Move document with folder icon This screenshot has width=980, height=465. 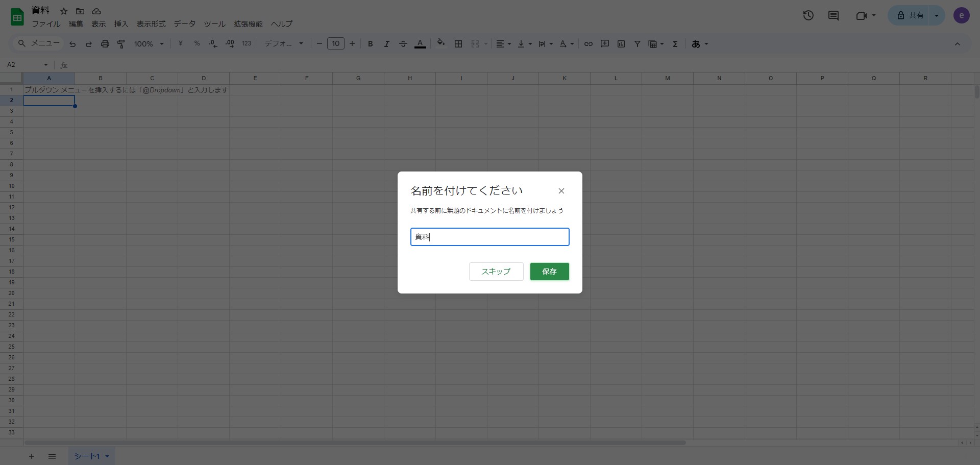pyautogui.click(x=80, y=11)
